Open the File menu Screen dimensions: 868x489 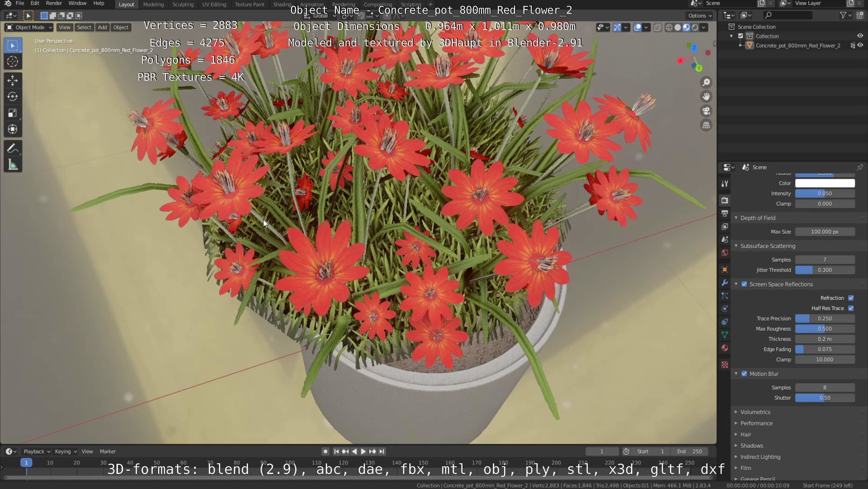click(20, 3)
